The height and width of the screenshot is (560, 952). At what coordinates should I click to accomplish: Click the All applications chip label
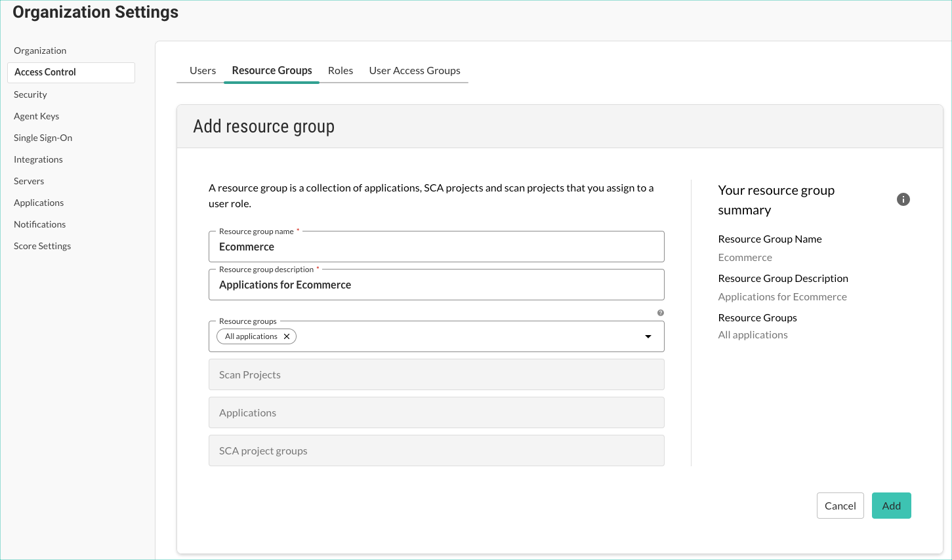(251, 336)
